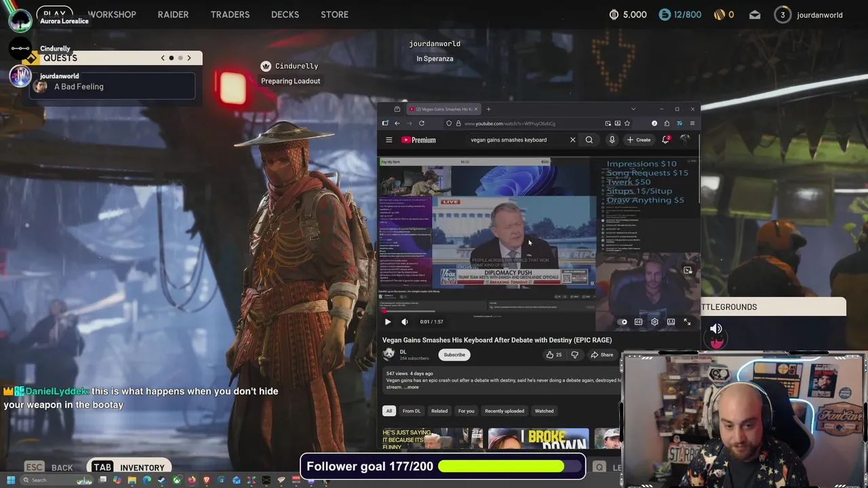Open the BROKE DOWN video thumbnail
The width and height of the screenshot is (868, 488).
[538, 439]
